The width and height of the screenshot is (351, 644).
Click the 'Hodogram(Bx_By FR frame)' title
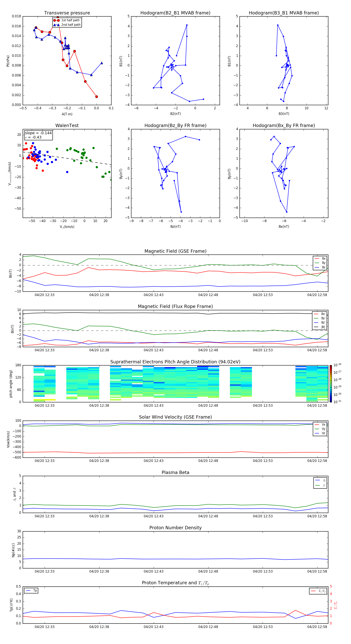coord(284,125)
